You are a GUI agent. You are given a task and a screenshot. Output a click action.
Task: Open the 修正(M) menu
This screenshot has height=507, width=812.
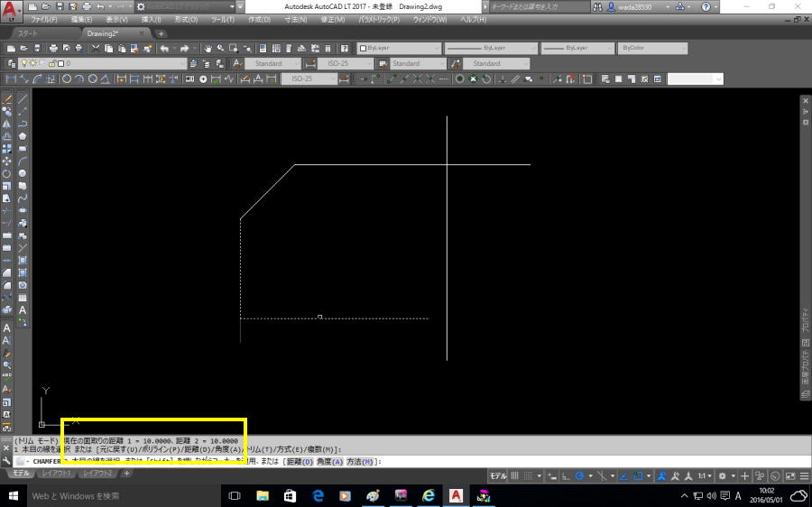[332, 19]
